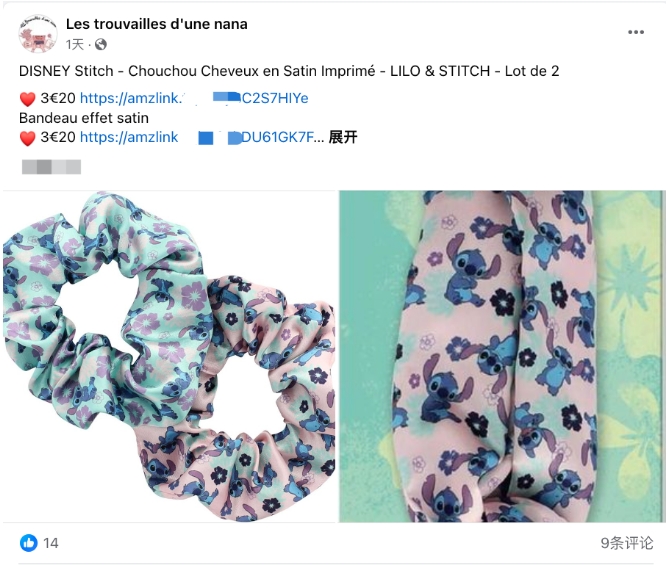Click the first red heart emoji
This screenshot has width=667, height=565.
28,99
